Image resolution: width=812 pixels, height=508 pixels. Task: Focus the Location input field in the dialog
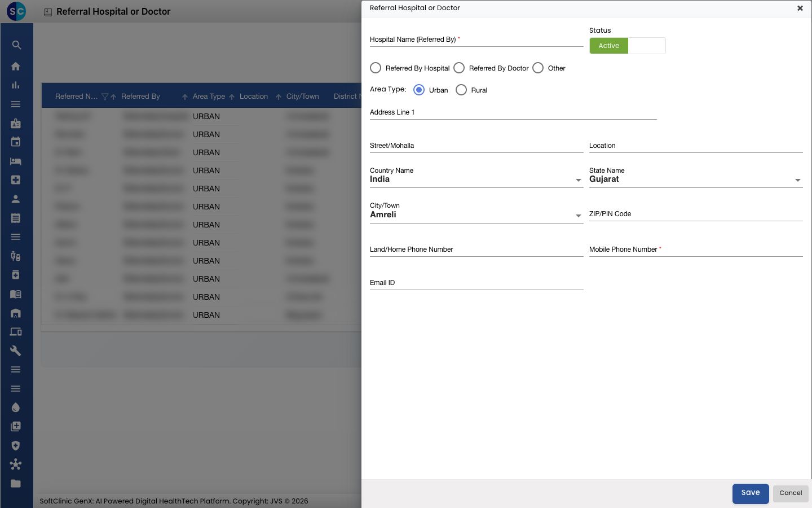click(x=696, y=146)
